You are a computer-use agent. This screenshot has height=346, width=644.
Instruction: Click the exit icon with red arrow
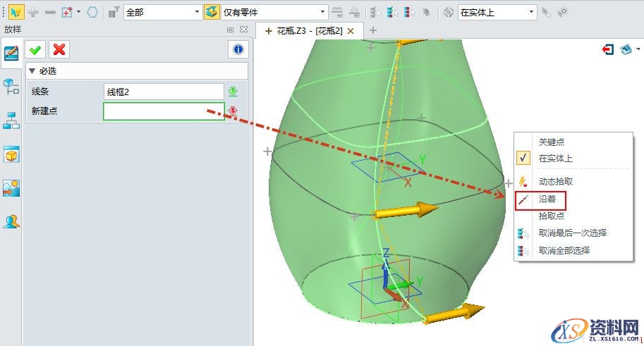click(608, 49)
